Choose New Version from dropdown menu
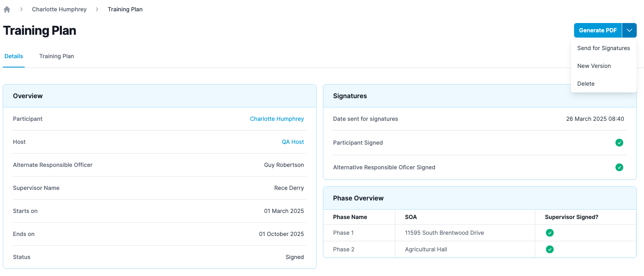The image size is (644, 276). [x=594, y=66]
